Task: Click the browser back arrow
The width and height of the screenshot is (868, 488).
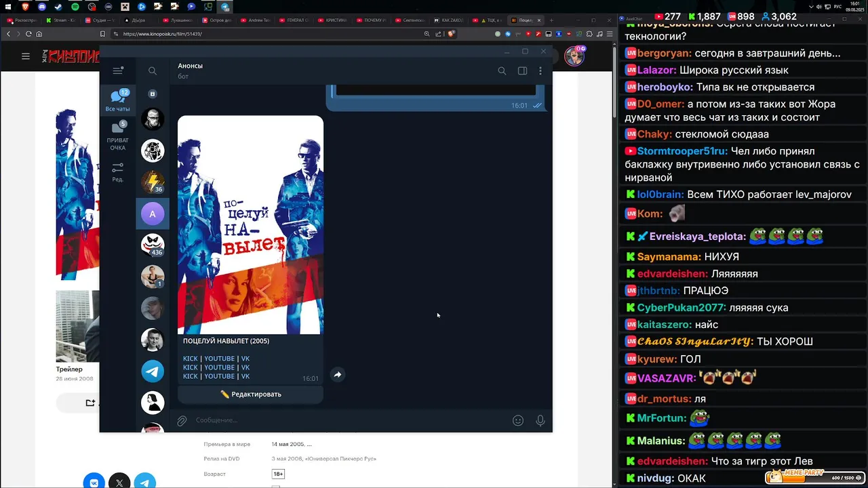Action: pos(8,34)
